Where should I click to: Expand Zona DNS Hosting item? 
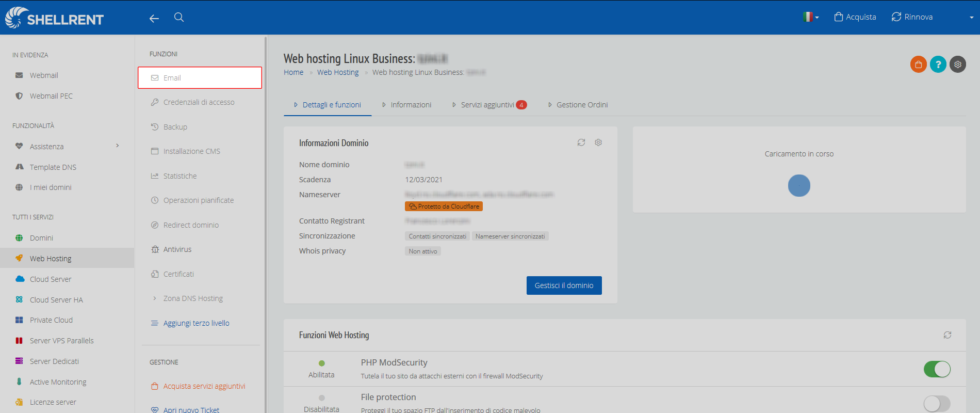(192, 298)
